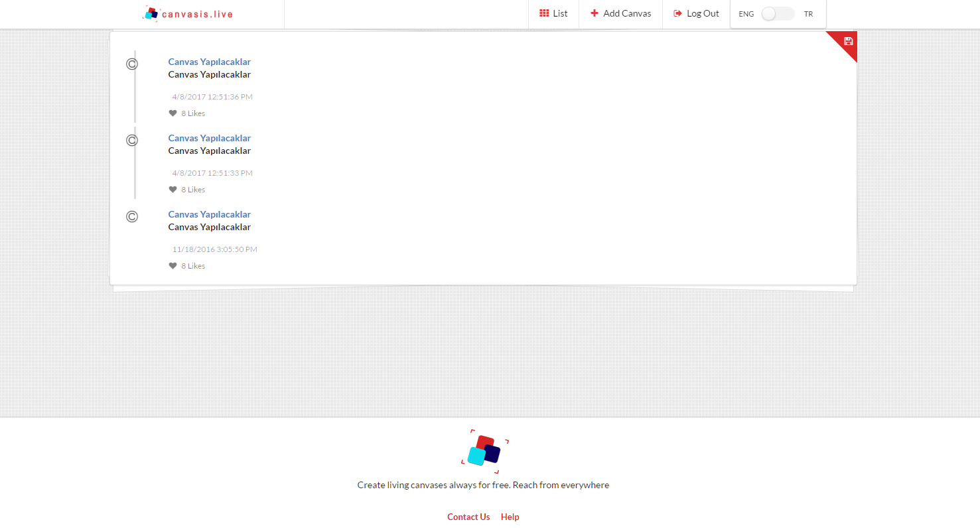Image resolution: width=980 pixels, height=528 pixels.
Task: Toggle the like heart on the 11/18/2016 entry
Action: [173, 265]
